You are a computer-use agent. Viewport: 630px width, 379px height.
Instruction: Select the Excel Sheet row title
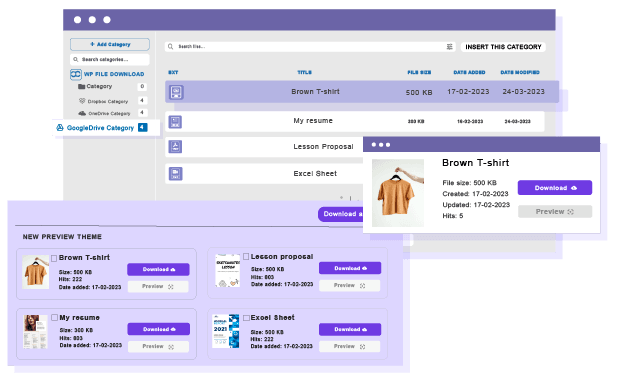point(315,174)
